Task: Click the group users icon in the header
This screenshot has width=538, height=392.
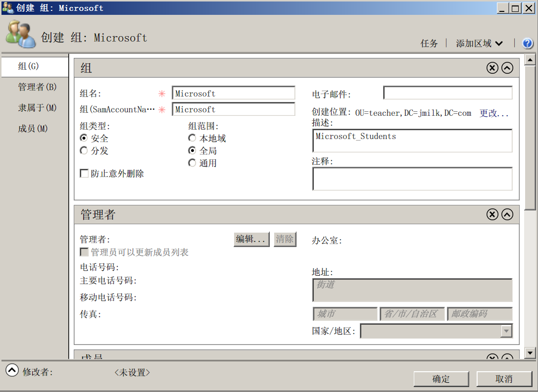Action: pyautogui.click(x=21, y=34)
